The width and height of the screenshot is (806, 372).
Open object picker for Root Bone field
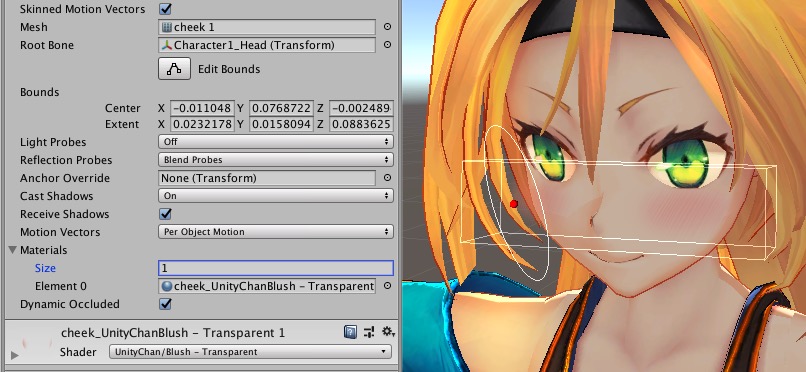388,45
